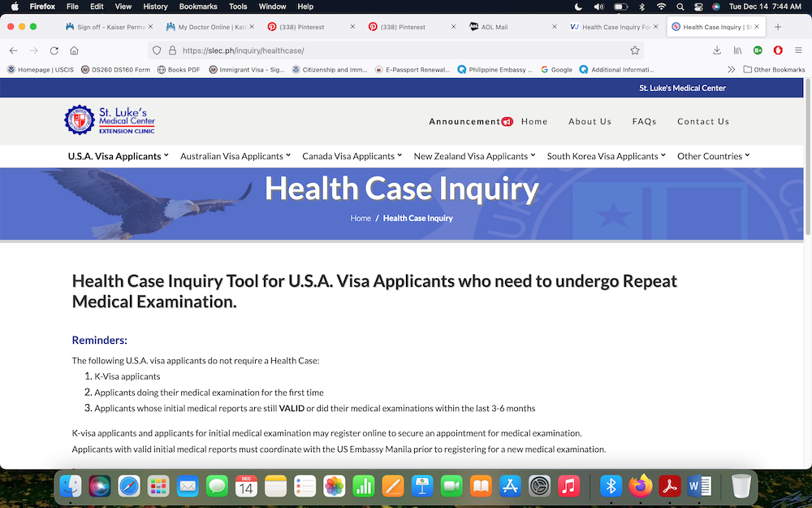
Task: Open App Store in the dock
Action: pos(510,486)
